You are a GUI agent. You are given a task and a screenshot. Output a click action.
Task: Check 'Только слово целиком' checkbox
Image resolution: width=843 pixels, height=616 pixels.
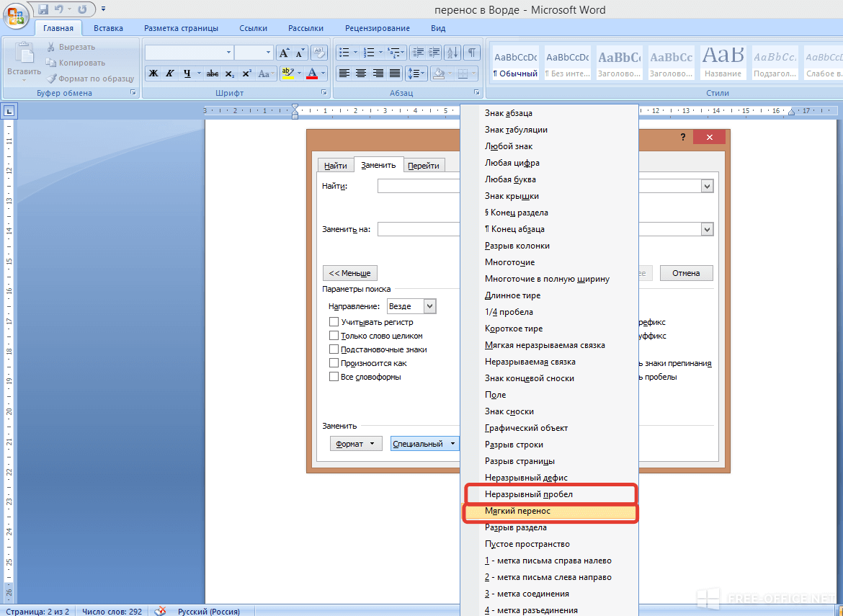point(334,336)
